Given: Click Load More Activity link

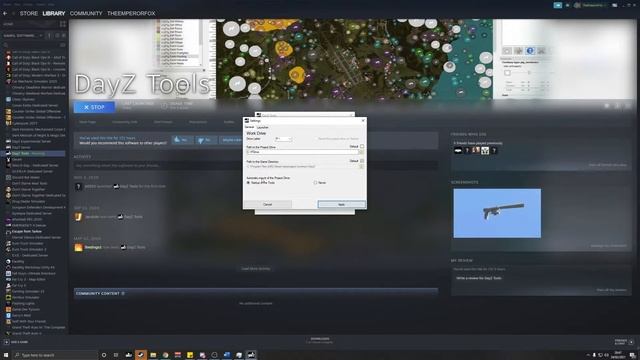Looking at the screenshot, I should 256,269.
